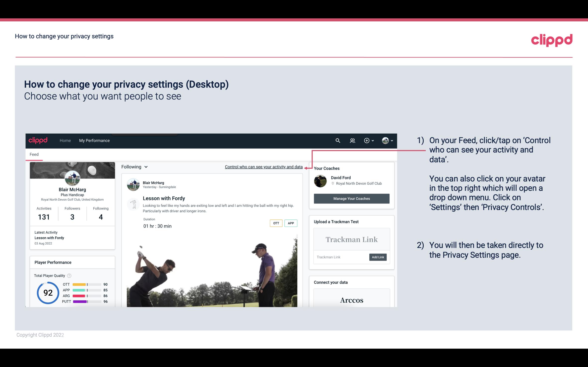The width and height of the screenshot is (588, 367).
Task: Click 'Control who can see your activity and data' link
Action: (x=263, y=167)
